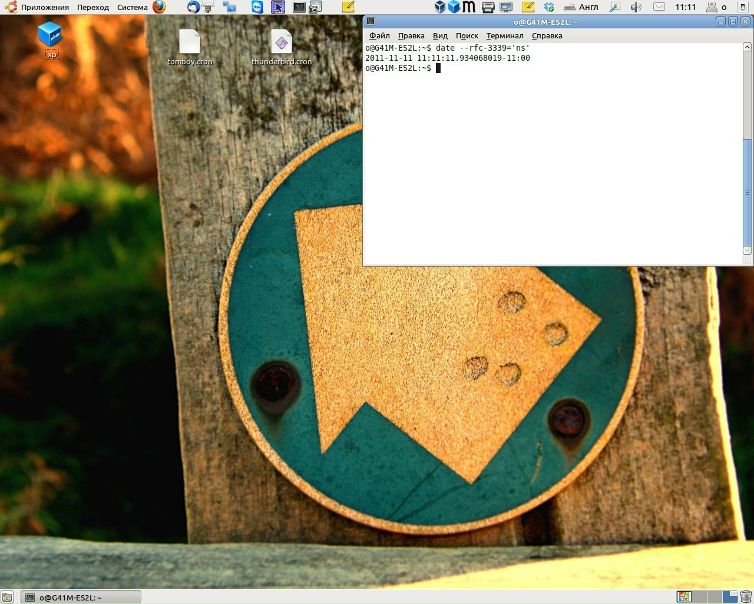
Task: Open the Справка help menu
Action: point(547,35)
